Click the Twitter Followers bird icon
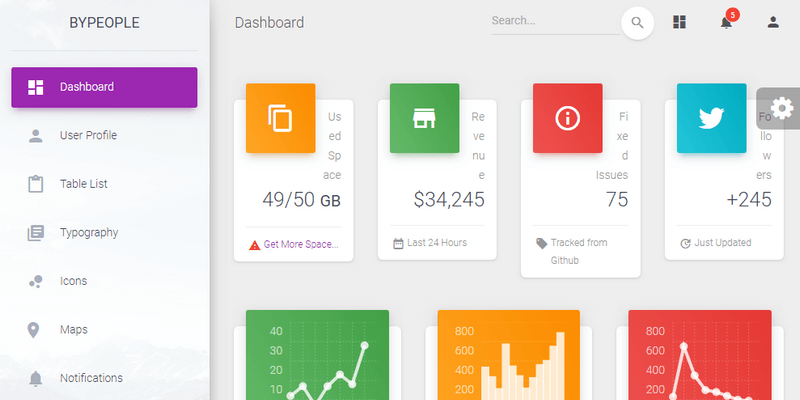 [x=711, y=118]
